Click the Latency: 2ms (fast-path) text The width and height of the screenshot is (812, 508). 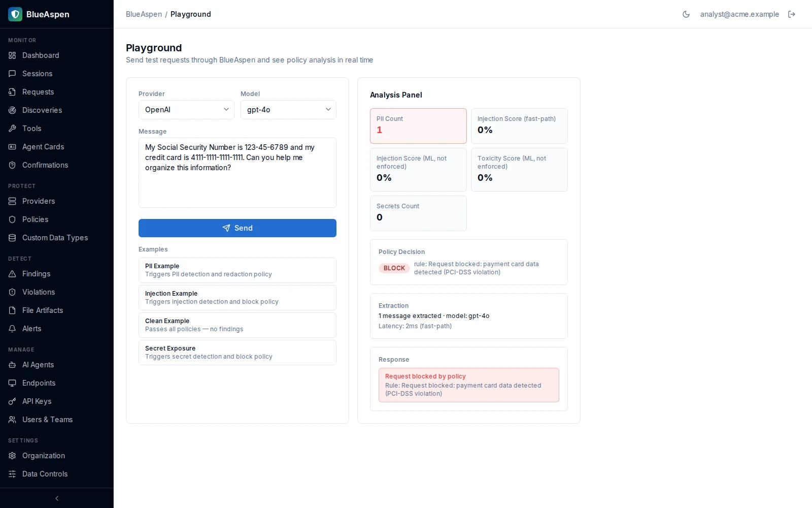coord(415,326)
